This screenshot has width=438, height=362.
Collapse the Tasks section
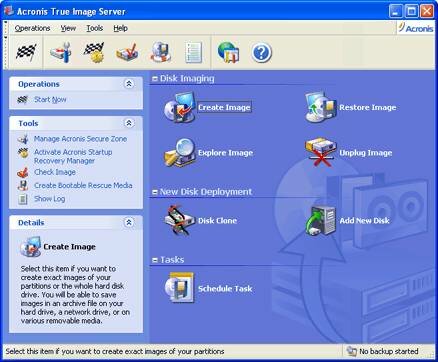pyautogui.click(x=155, y=260)
